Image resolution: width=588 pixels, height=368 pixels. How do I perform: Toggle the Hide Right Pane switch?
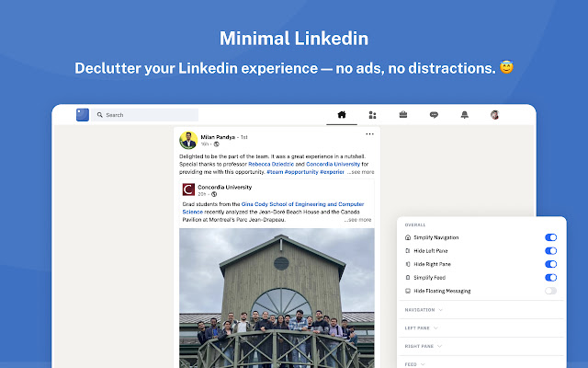point(551,264)
